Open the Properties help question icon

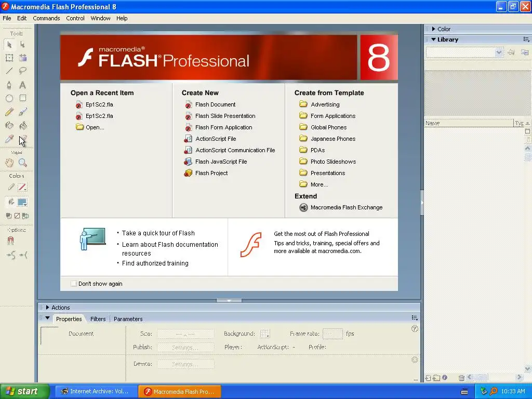(415, 328)
